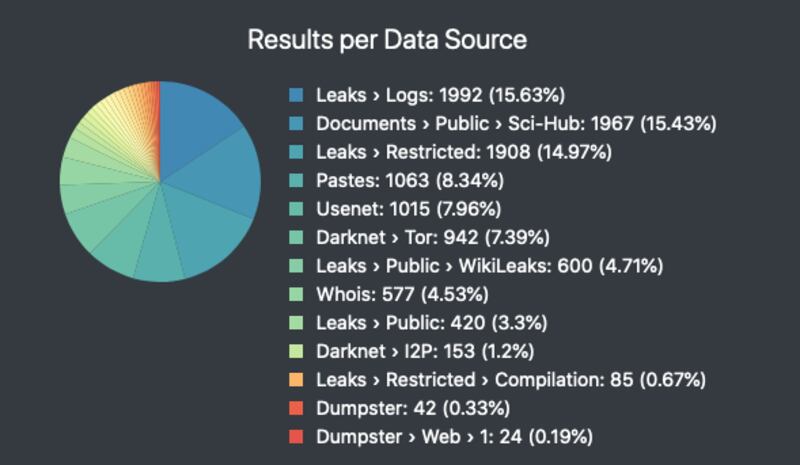The width and height of the screenshot is (800, 465).
Task: Click the thin red-orange pie slices
Action: 152,100
